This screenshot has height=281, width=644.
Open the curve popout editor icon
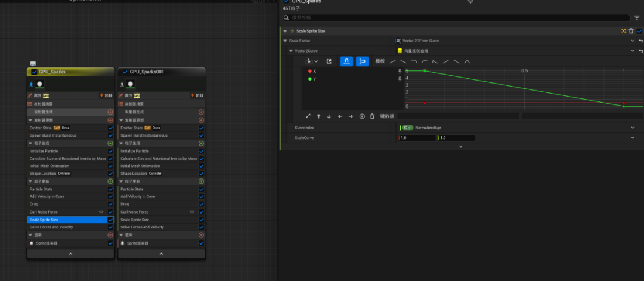point(329,61)
